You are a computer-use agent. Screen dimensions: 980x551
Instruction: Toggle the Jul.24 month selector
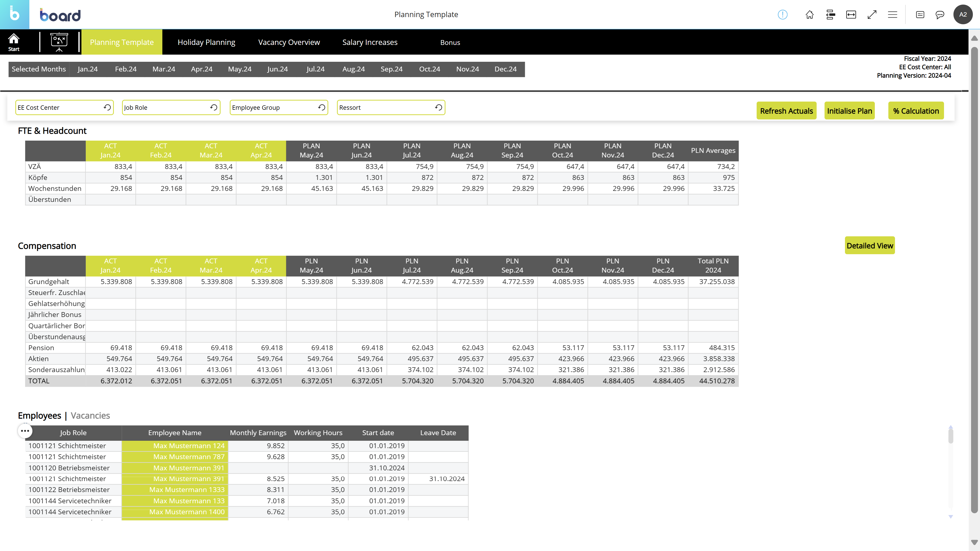click(315, 69)
